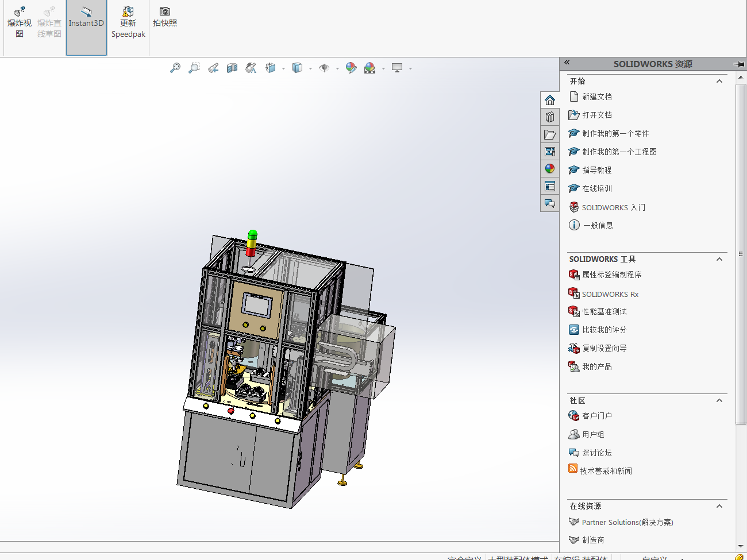
Task: Open the 指导教程 tutorials link
Action: 596,170
